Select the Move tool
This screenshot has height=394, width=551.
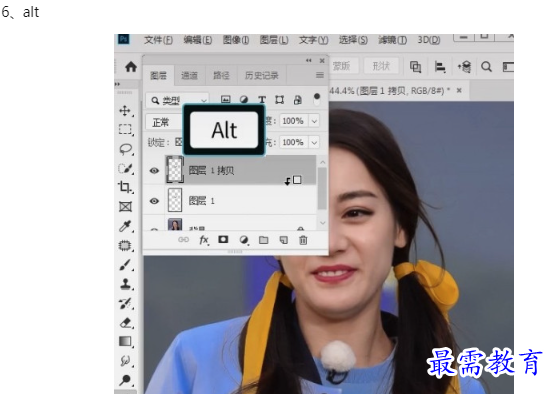[125, 111]
